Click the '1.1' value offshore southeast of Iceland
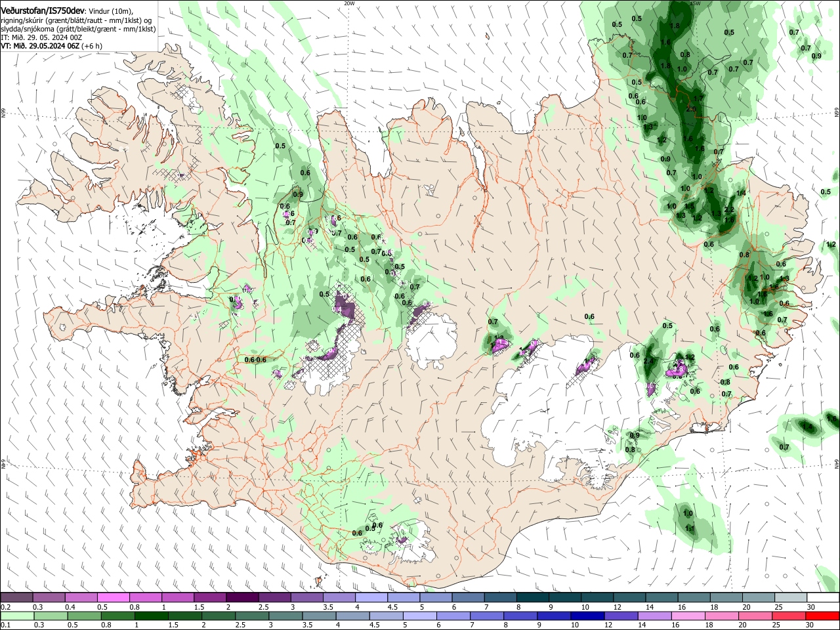The height and width of the screenshot is (630, 840). point(690,528)
